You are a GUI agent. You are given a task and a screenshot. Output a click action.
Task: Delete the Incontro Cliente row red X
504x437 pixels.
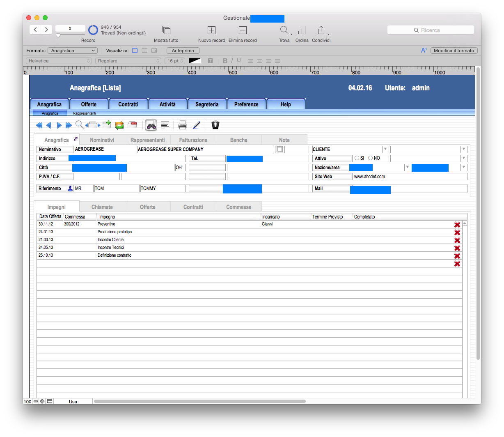point(457,240)
